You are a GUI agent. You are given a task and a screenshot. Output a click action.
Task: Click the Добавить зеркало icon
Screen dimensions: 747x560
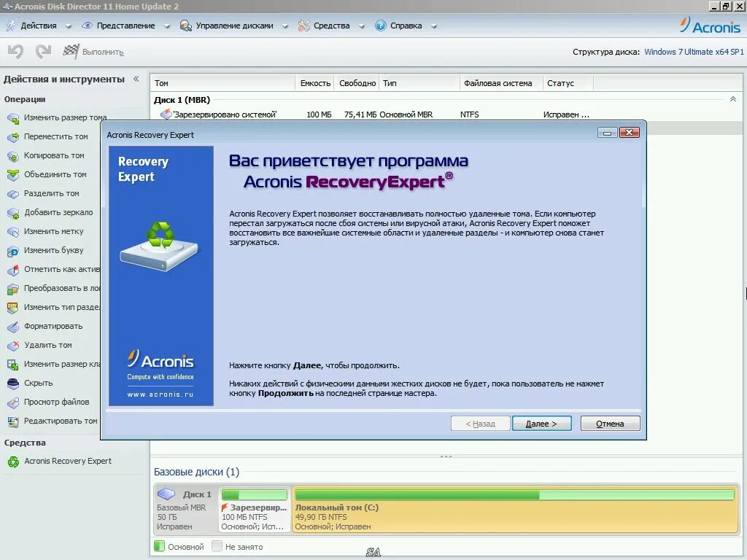pyautogui.click(x=13, y=213)
